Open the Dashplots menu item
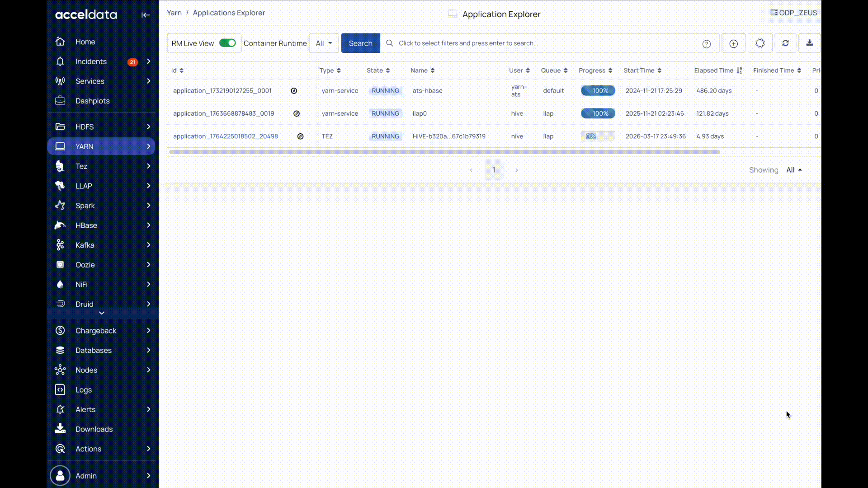868x488 pixels. pos(92,101)
